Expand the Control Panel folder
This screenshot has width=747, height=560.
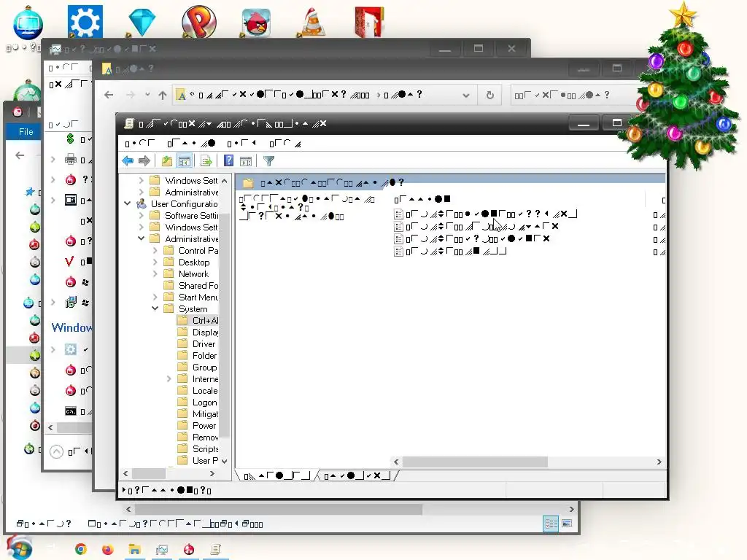point(155,251)
